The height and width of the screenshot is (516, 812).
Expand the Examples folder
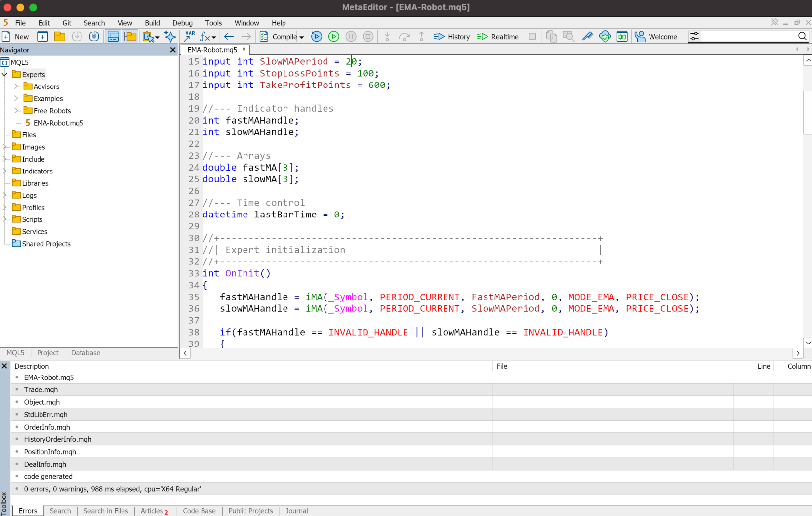pos(17,98)
